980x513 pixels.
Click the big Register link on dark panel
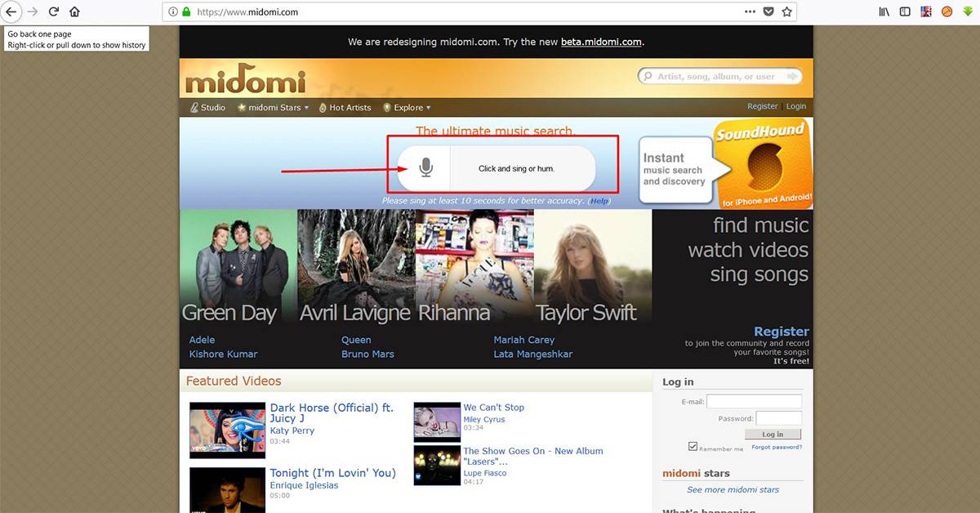coord(782,332)
